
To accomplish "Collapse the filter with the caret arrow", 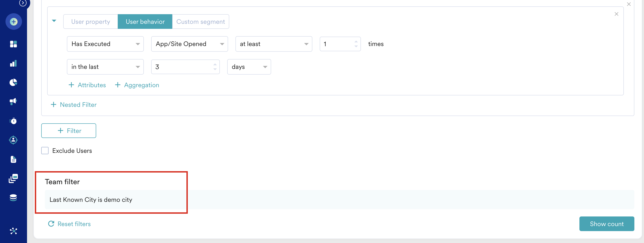I will pos(54,21).
